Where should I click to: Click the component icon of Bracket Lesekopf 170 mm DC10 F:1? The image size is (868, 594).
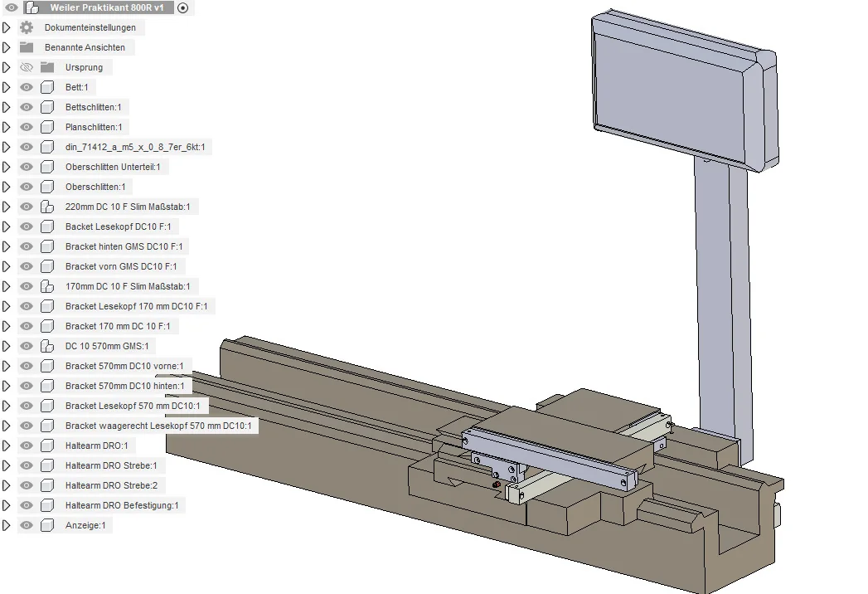tap(47, 306)
